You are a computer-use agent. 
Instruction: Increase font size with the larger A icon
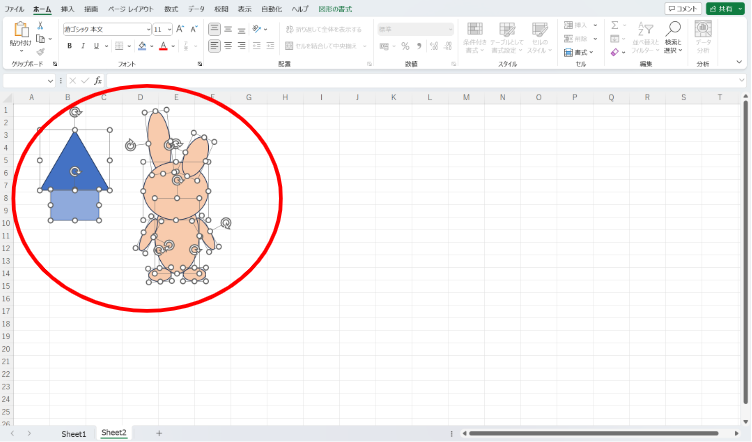[x=180, y=29]
